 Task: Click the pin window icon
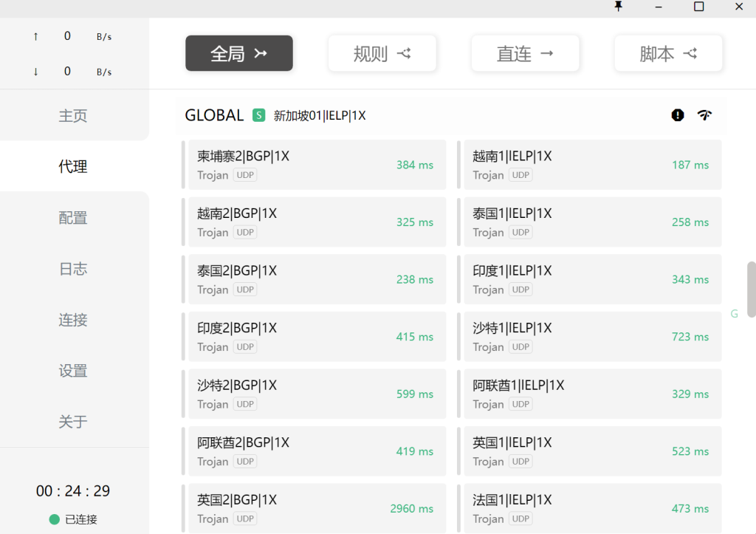pyautogui.click(x=619, y=7)
